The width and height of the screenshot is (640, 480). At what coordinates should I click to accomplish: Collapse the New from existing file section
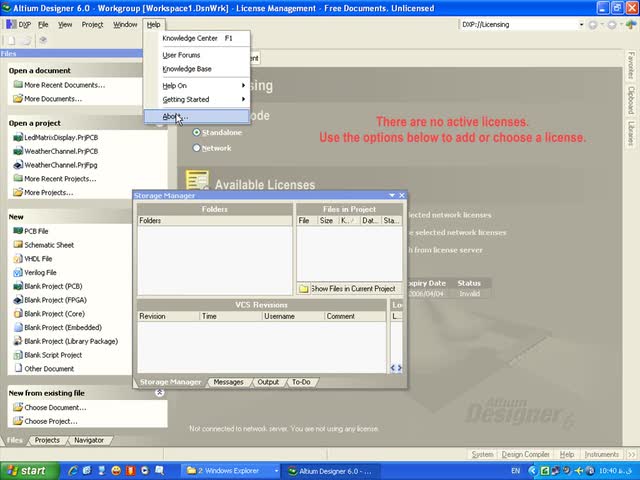coord(160,393)
